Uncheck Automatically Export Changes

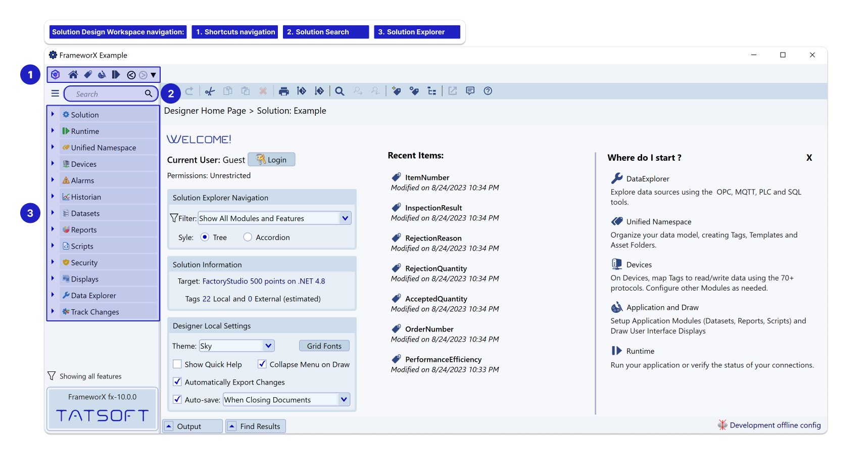pyautogui.click(x=177, y=382)
